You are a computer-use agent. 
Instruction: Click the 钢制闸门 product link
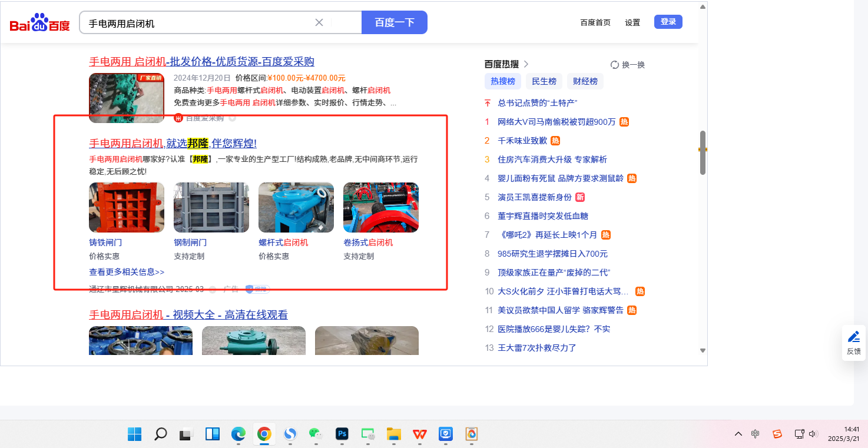(x=190, y=243)
